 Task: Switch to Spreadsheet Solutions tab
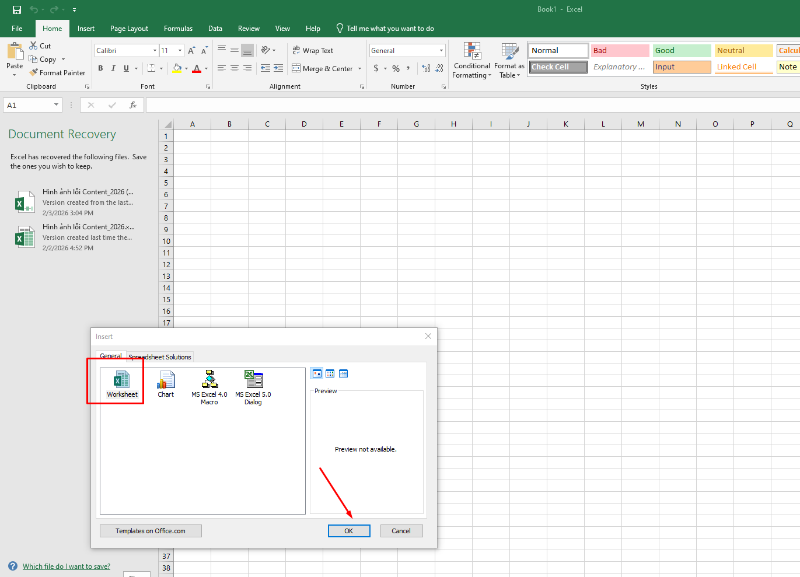point(160,357)
